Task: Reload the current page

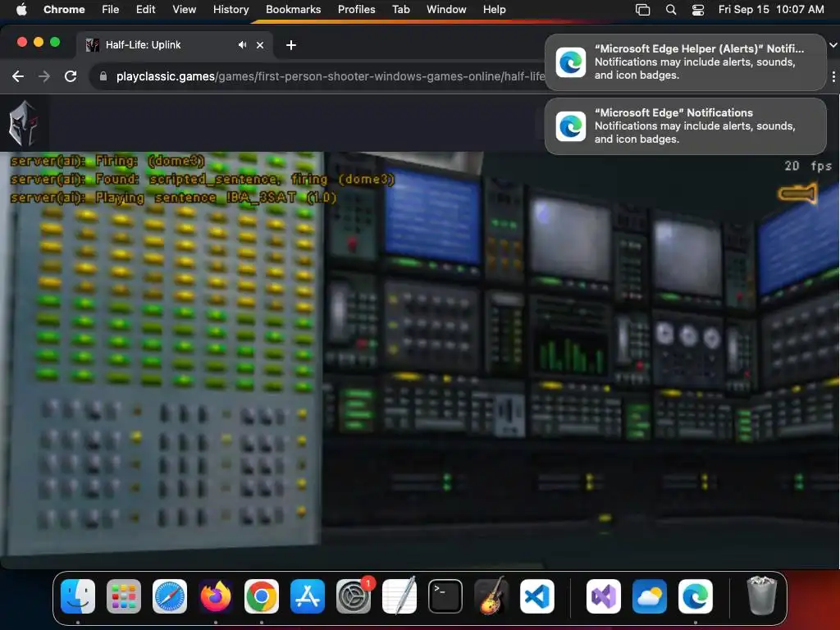Action: [71, 76]
